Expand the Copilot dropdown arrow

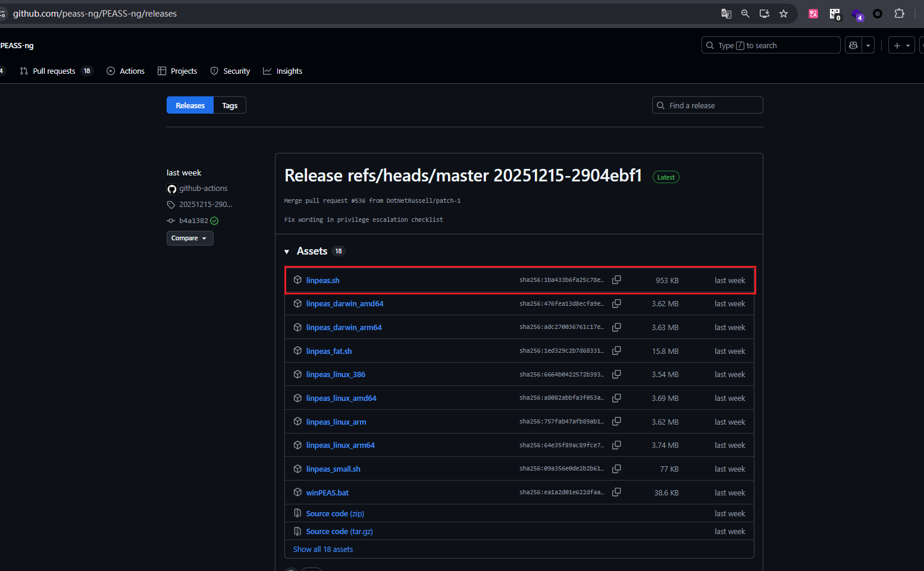point(868,45)
